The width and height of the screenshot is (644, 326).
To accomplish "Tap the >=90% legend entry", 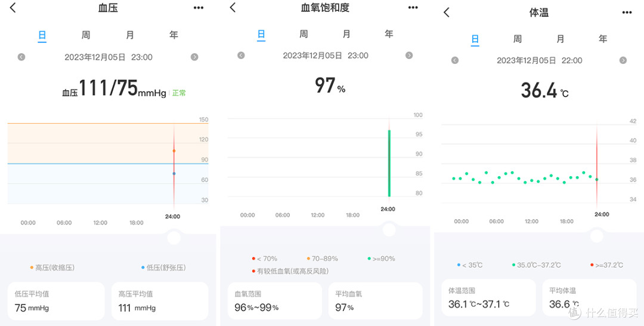I will 381,259.
